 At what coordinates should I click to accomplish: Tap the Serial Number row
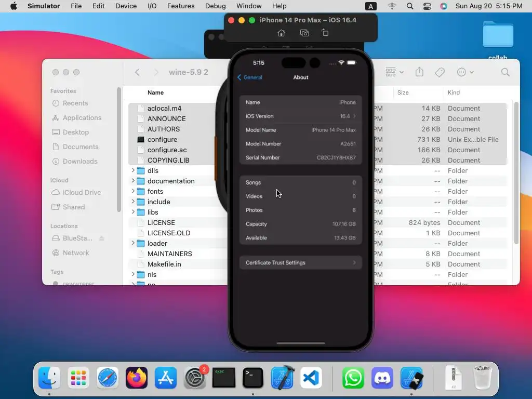click(301, 157)
